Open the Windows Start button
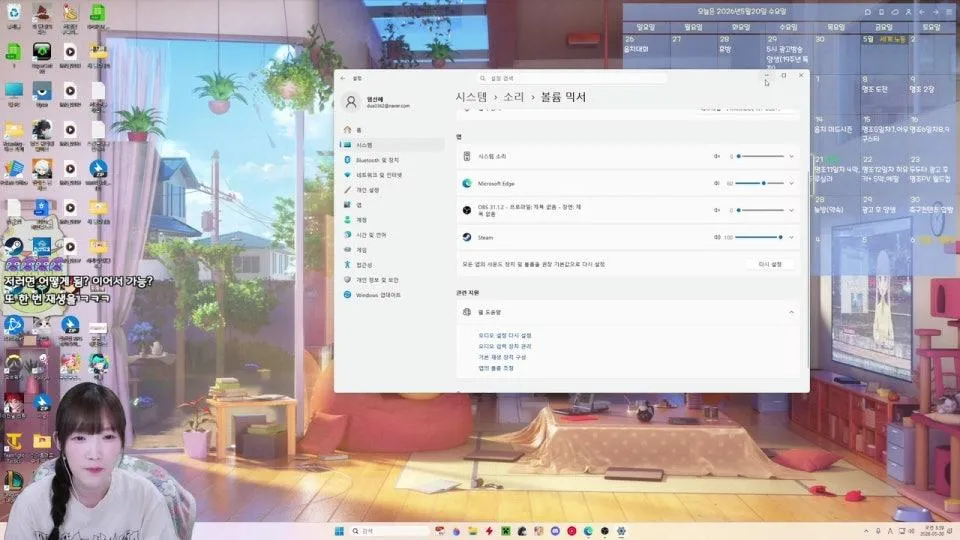 [x=339, y=531]
